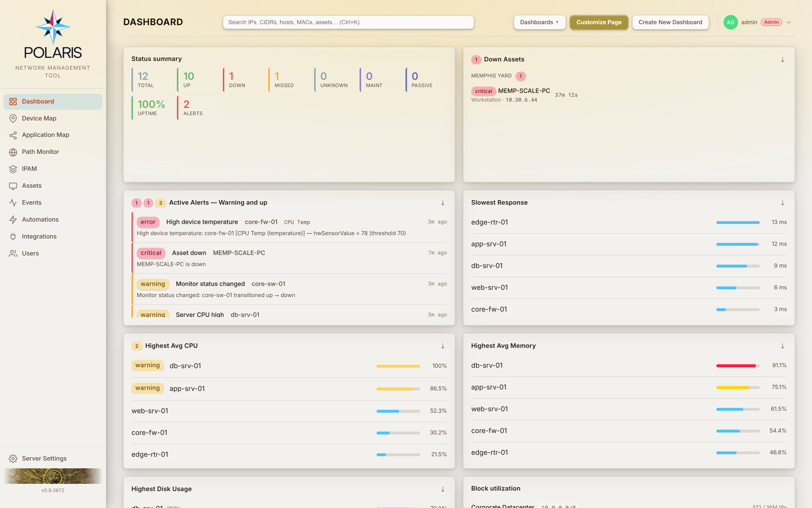
Task: Click the Users people icon
Action: 13,253
